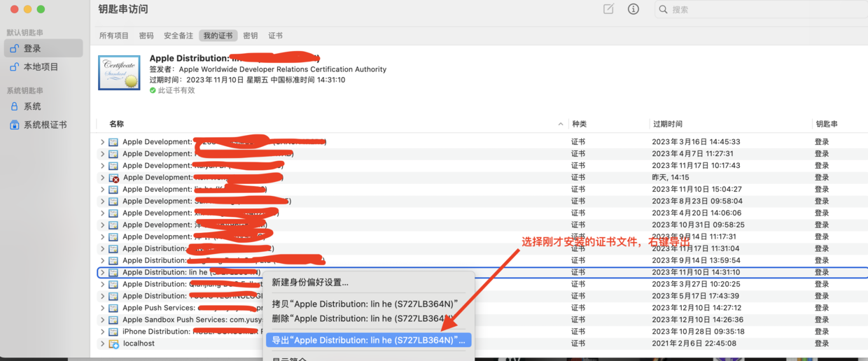This screenshot has height=361, width=868.
Task: Sort by the 名称 column header
Action: (x=116, y=124)
